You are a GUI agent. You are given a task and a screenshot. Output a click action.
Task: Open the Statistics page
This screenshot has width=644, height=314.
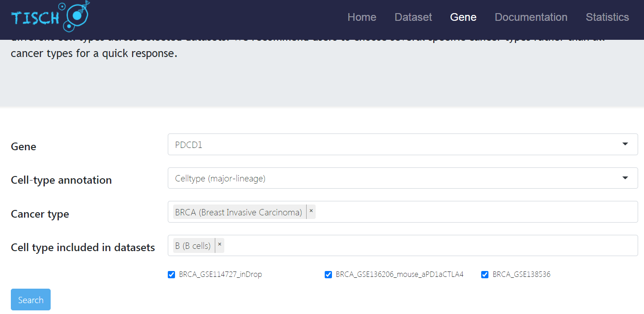pos(607,17)
